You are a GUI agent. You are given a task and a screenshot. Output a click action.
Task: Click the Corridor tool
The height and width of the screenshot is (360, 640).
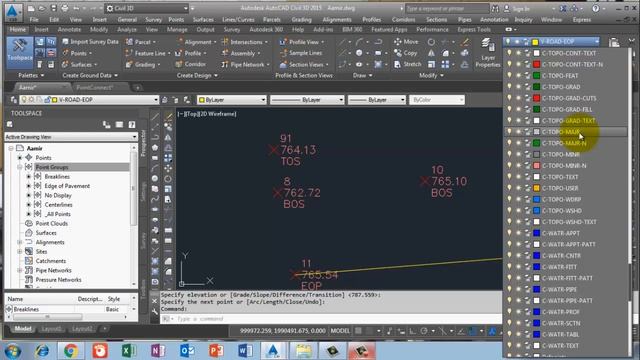(x=190, y=64)
